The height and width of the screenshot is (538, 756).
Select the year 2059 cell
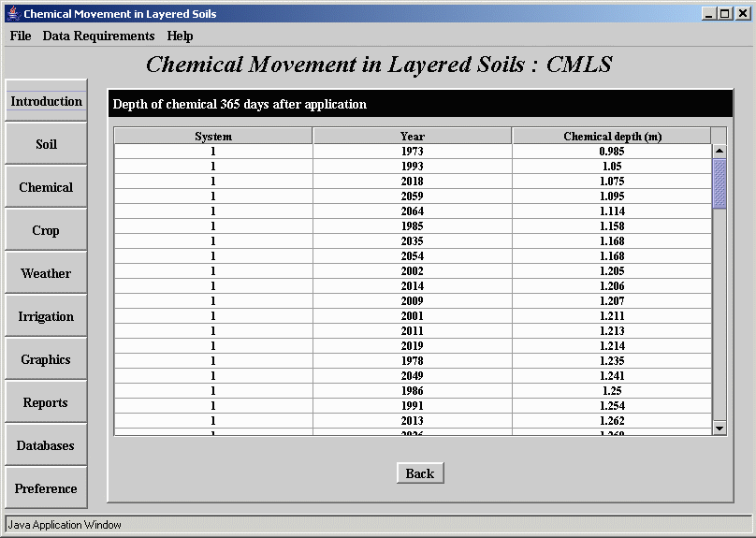[x=413, y=196]
